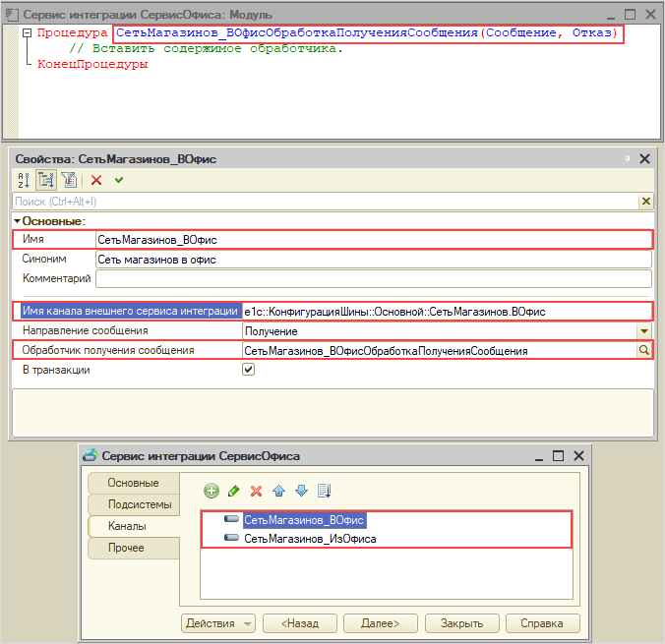Select channel СетьМагазинов_ИзОфиса in list
The image size is (665, 644).
pyautogui.click(x=310, y=539)
